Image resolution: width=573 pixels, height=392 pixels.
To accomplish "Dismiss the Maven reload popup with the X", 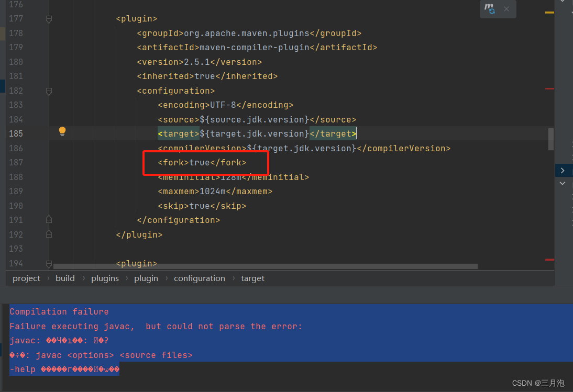I will (x=505, y=8).
